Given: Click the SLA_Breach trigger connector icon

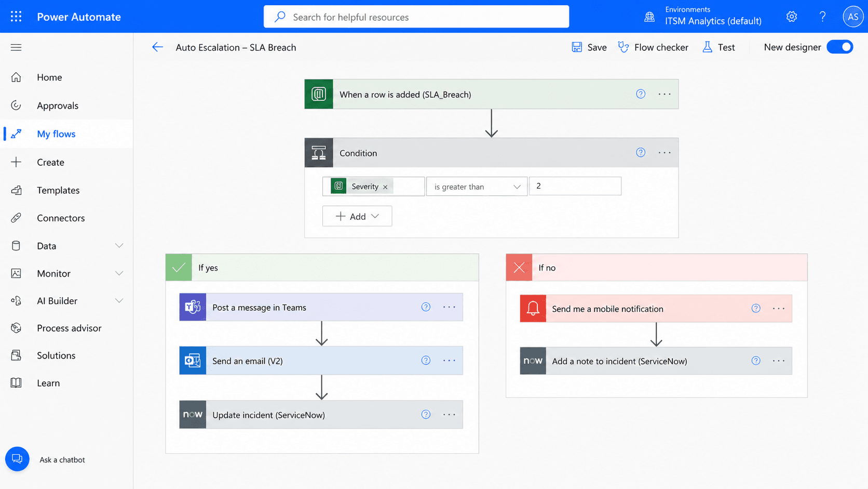Looking at the screenshot, I should (x=319, y=94).
